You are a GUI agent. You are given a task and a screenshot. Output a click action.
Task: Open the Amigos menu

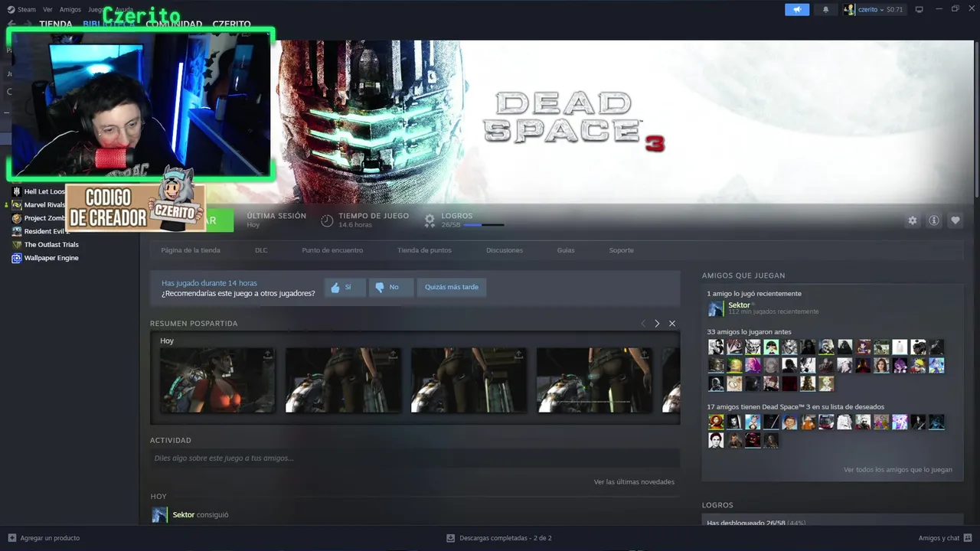point(70,10)
